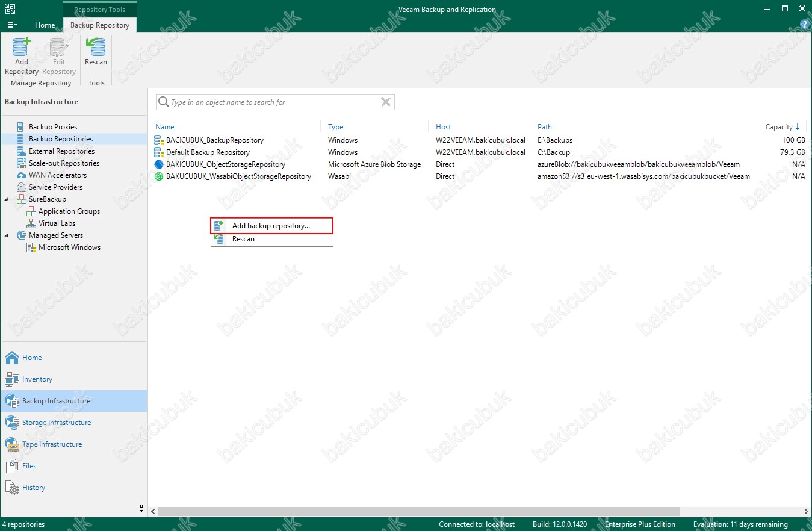Choose Add backup repository... from context menu
This screenshot has height=531, width=812.
click(271, 226)
